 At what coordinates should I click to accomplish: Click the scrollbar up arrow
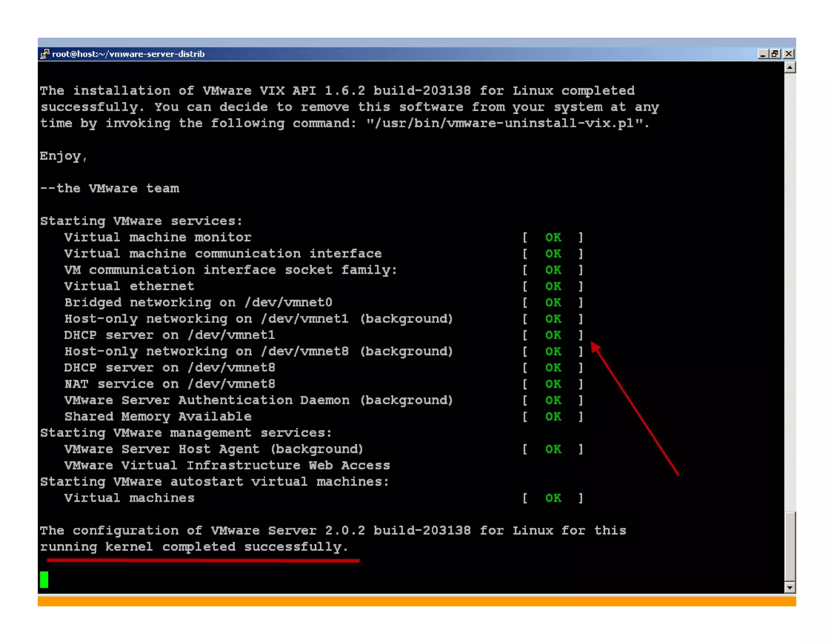pyautogui.click(x=790, y=68)
